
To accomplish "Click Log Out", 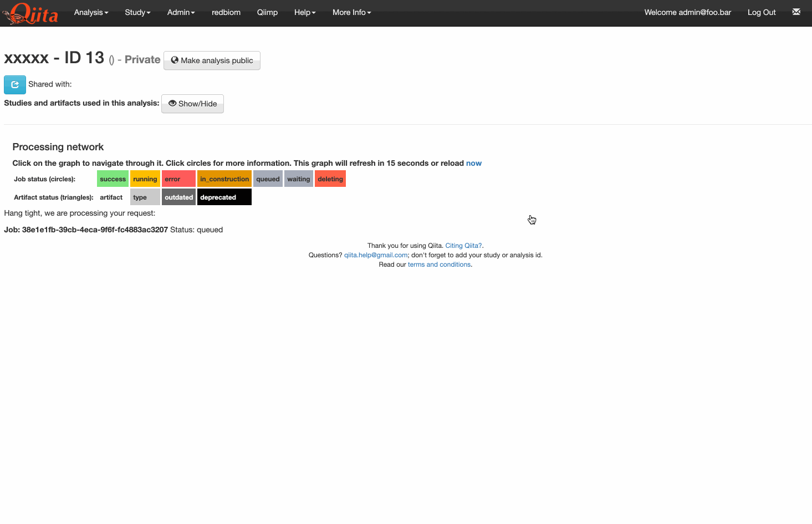I will [x=762, y=12].
